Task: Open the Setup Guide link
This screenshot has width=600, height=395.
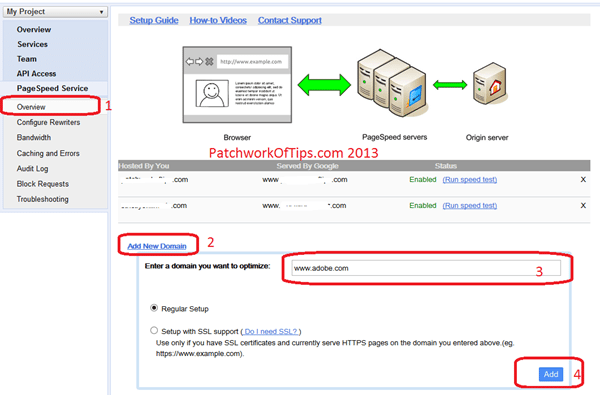Action: click(x=154, y=20)
